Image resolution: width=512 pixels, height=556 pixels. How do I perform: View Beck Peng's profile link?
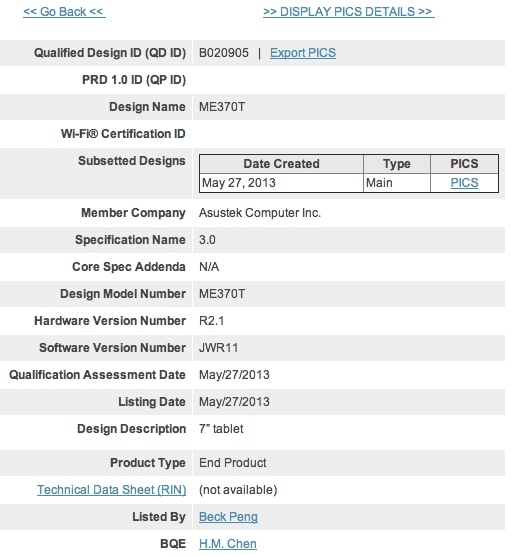pyautogui.click(x=228, y=517)
